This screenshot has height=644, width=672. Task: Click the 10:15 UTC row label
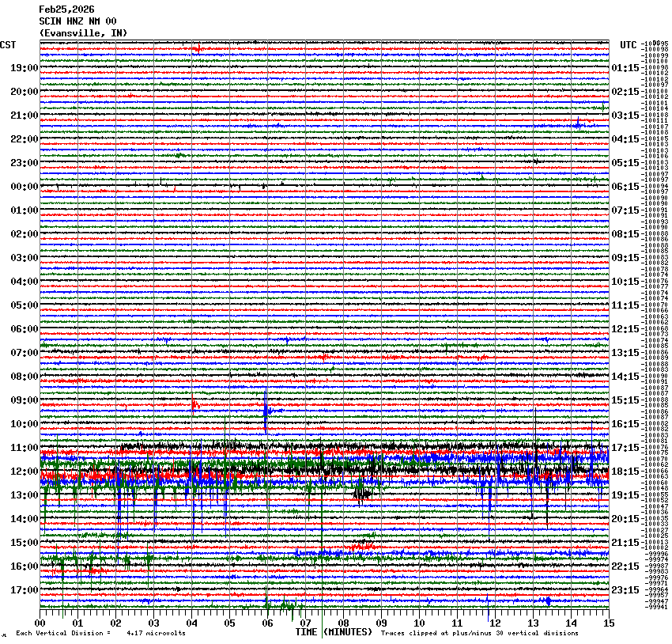[x=625, y=282]
